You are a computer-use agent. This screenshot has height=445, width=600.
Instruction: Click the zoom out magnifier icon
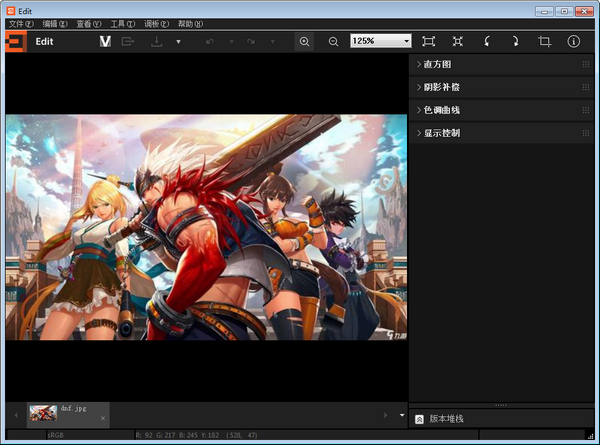click(333, 41)
